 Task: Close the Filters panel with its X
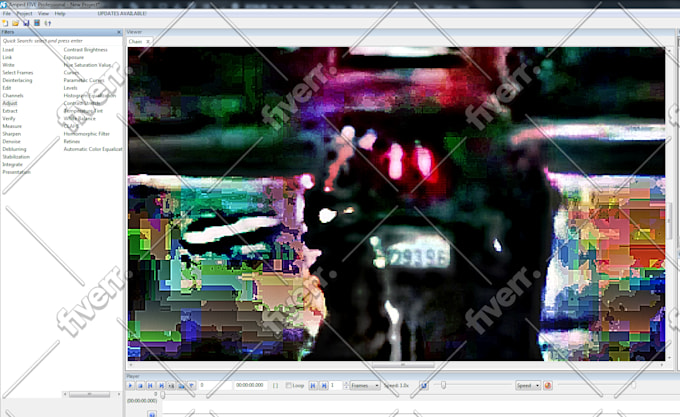[x=119, y=32]
